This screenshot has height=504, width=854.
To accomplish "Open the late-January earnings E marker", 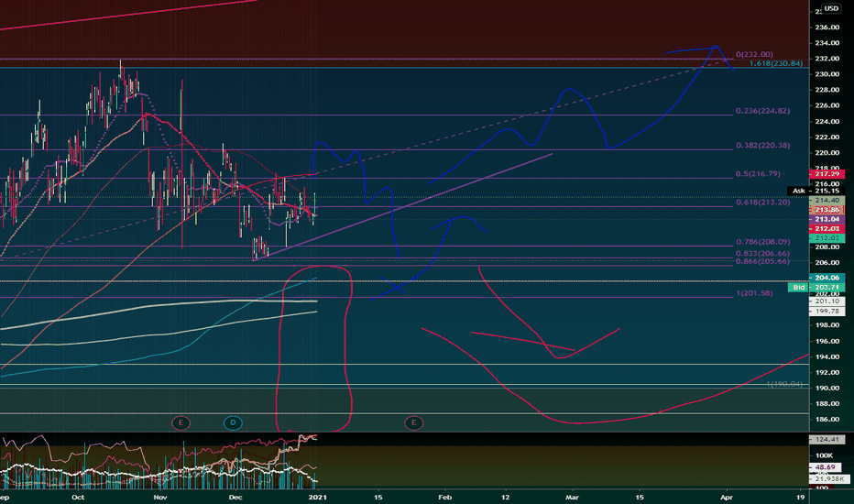I will coord(414,422).
